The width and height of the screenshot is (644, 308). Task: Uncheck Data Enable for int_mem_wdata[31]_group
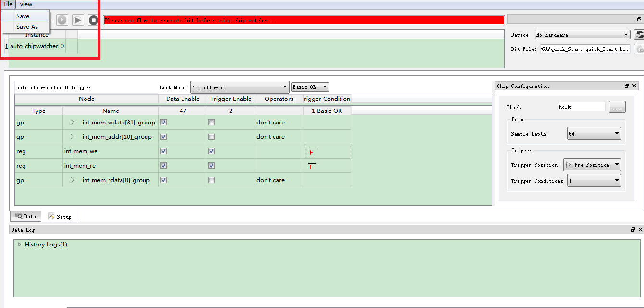(164, 123)
